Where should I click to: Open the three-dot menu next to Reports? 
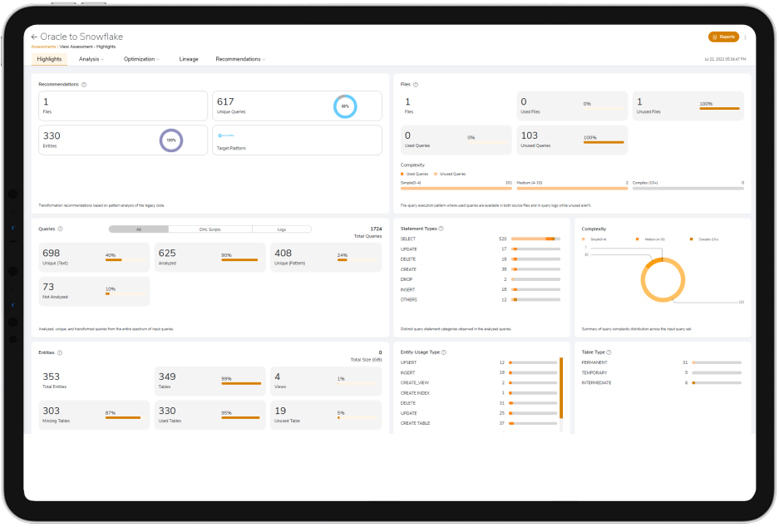745,37
